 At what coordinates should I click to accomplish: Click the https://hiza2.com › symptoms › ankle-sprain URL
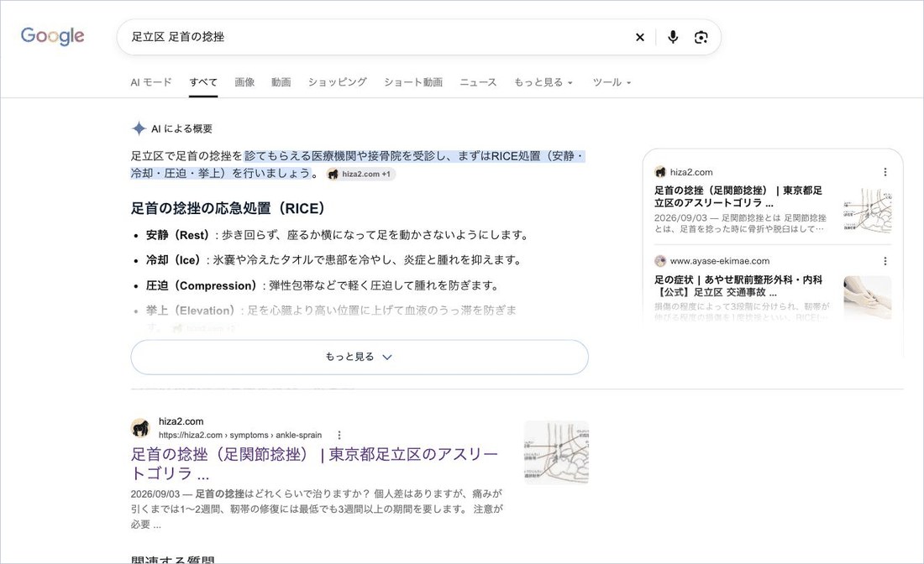click(240, 435)
